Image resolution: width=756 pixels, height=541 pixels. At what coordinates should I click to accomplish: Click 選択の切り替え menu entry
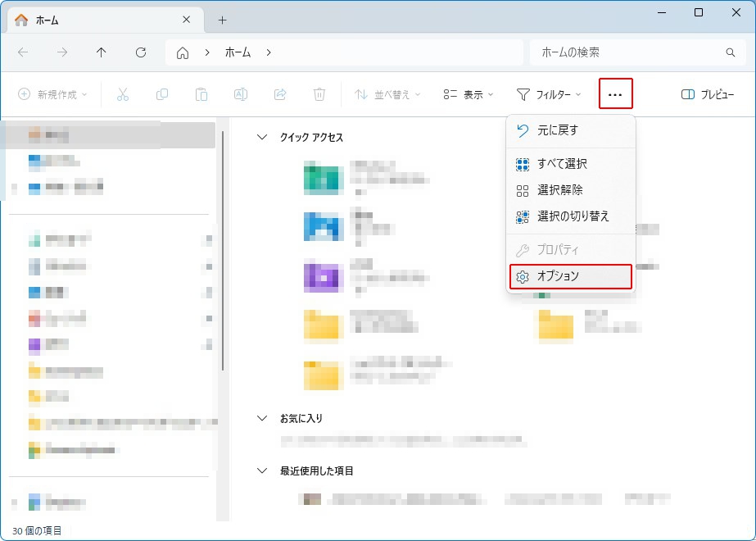coord(571,216)
